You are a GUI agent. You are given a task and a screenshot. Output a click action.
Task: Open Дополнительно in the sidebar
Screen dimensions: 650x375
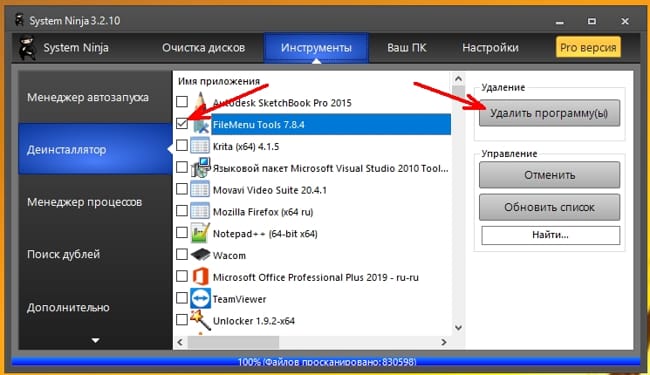tap(95, 307)
